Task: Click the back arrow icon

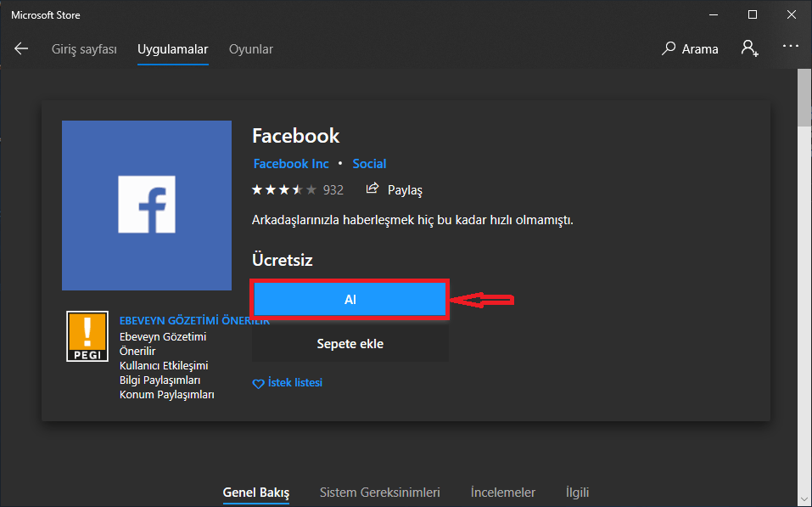Action: [21, 49]
